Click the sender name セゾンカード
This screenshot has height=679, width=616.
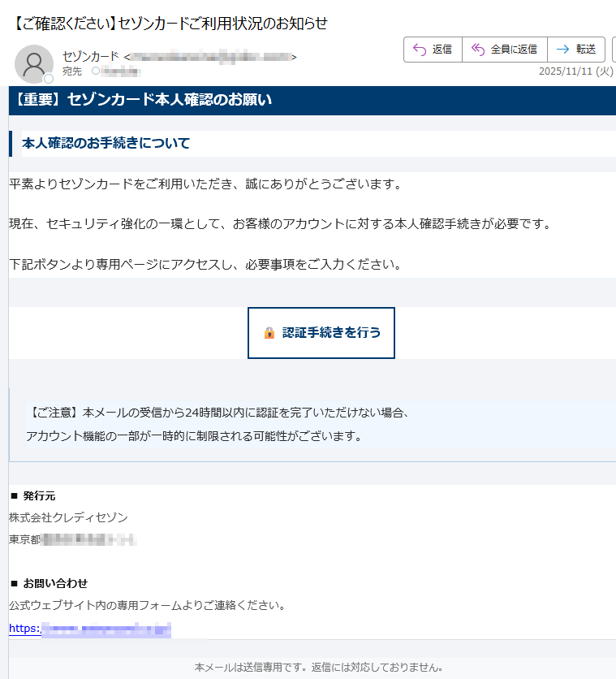pyautogui.click(x=90, y=56)
